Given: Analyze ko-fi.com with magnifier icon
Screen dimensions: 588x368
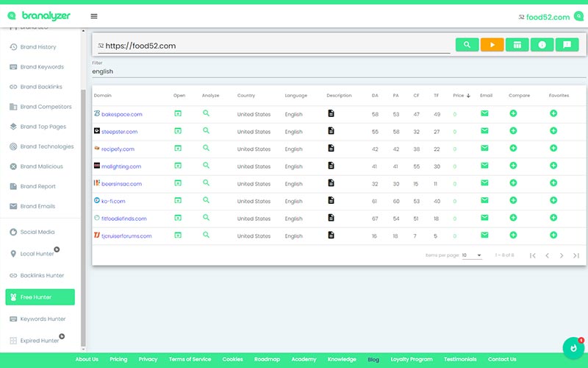Looking at the screenshot, I should point(206,200).
